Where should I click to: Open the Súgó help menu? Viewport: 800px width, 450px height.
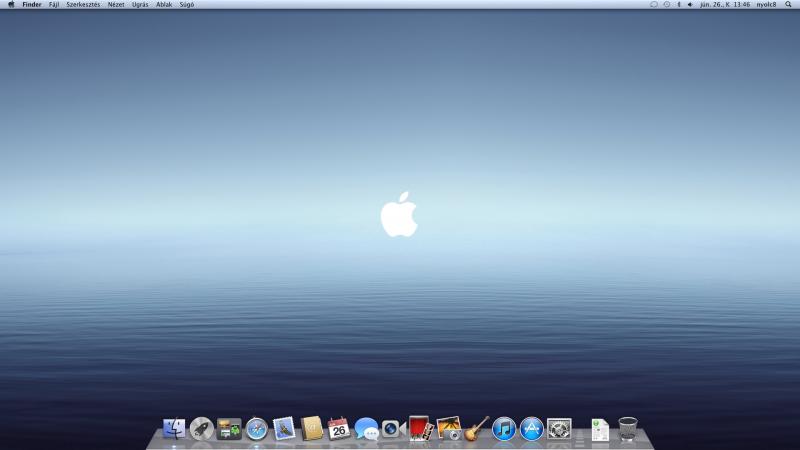[x=187, y=5]
